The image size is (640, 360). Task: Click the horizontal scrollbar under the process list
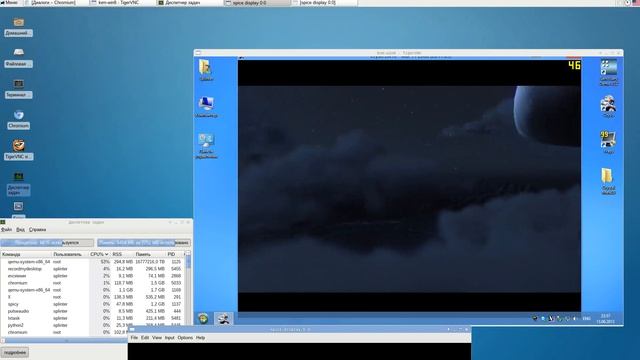tap(64, 340)
